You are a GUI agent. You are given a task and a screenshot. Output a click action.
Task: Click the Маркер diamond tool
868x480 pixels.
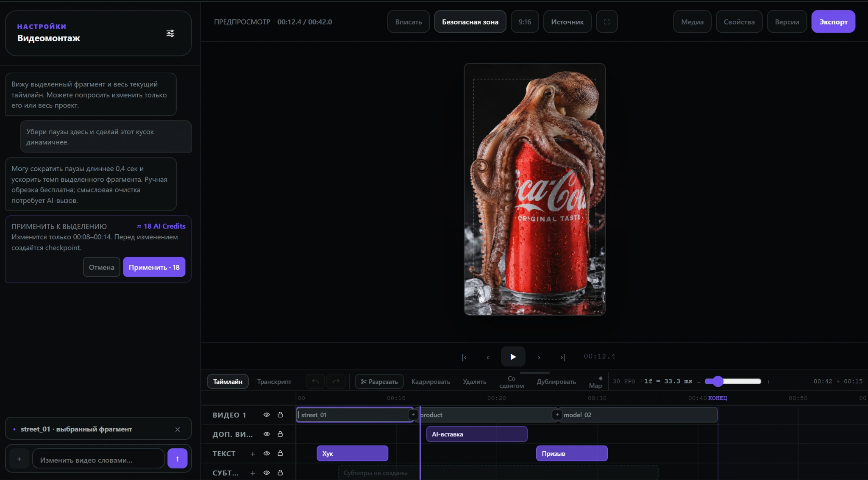pos(595,382)
